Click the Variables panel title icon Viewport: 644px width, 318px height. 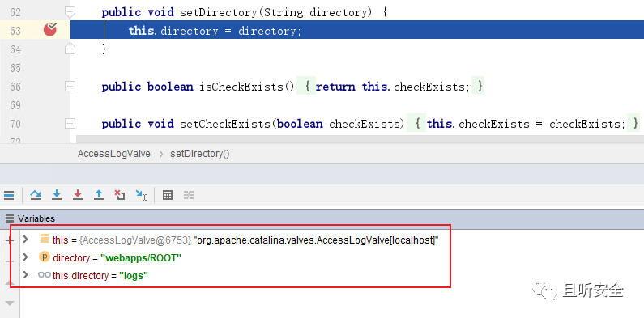tap(10, 218)
